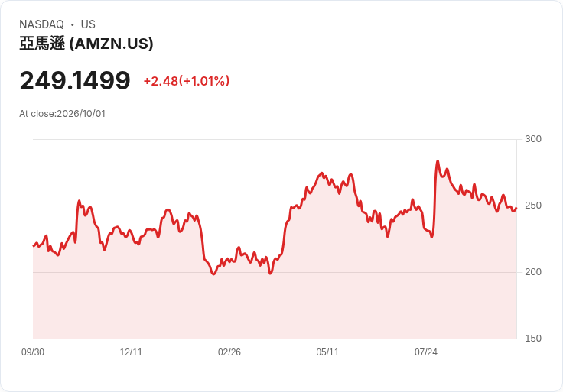
Task: Click the 07/24 x-axis date label
Action: pos(426,352)
